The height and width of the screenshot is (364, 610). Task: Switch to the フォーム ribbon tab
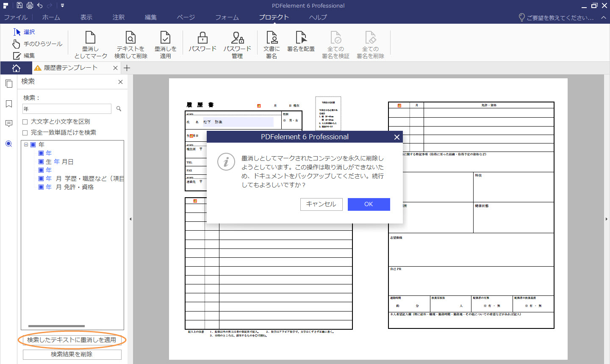coord(227,17)
